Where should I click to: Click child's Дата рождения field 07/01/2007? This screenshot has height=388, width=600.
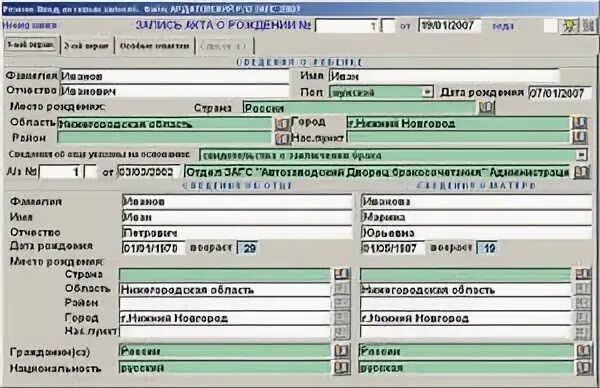(559, 93)
